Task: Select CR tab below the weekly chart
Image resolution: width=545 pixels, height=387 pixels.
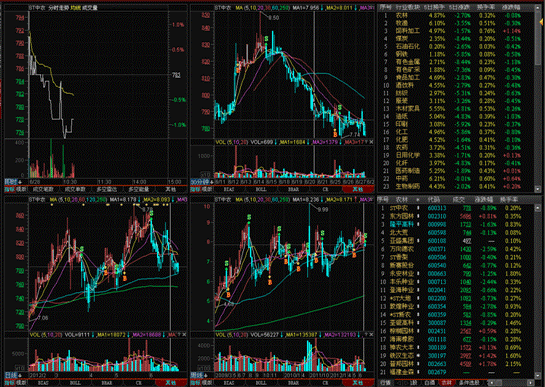Action: point(325,383)
